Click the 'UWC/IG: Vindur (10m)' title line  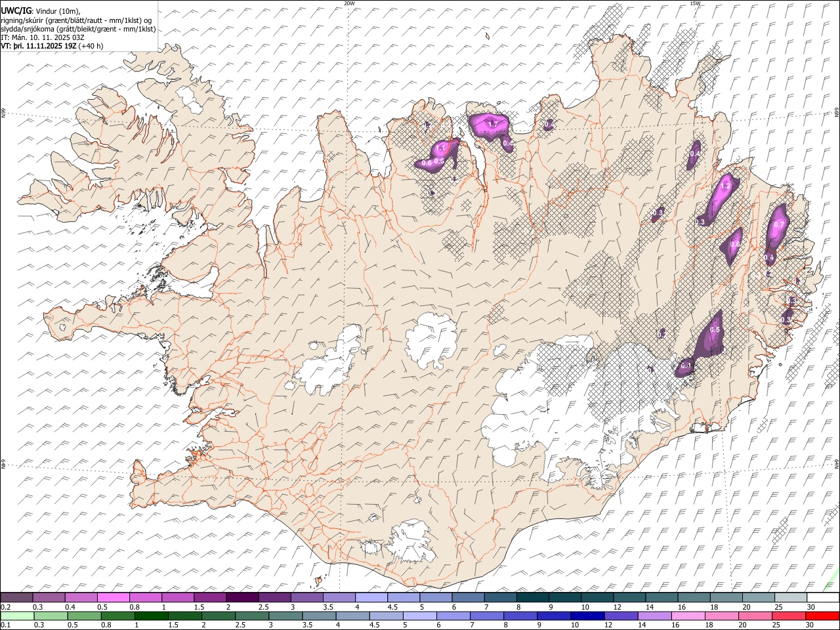[x=41, y=11]
